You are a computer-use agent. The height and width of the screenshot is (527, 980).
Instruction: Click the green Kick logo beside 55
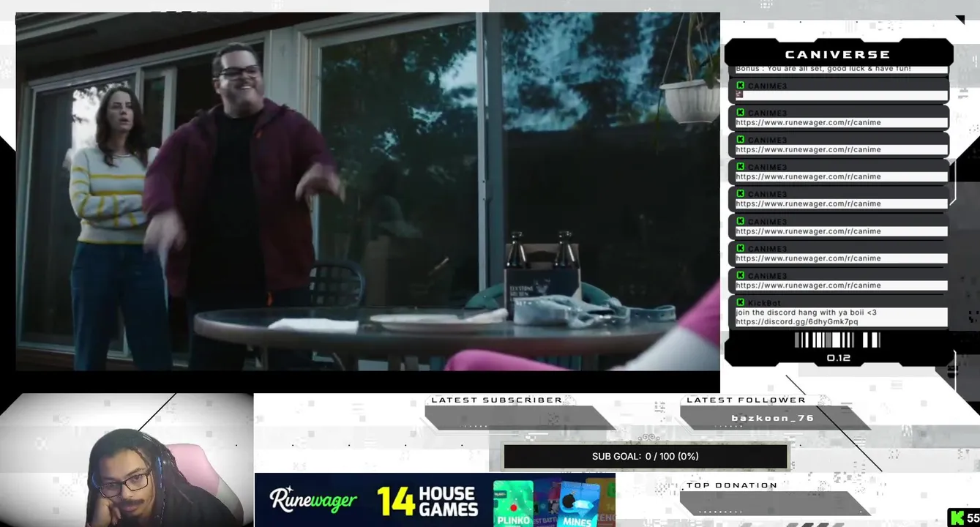956,517
